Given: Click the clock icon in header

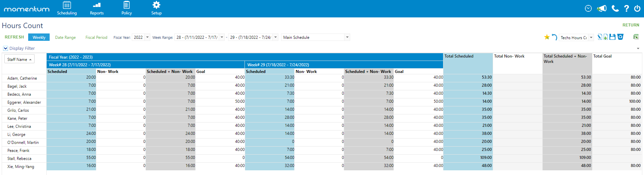Looking at the screenshot, I should pyautogui.click(x=588, y=8).
